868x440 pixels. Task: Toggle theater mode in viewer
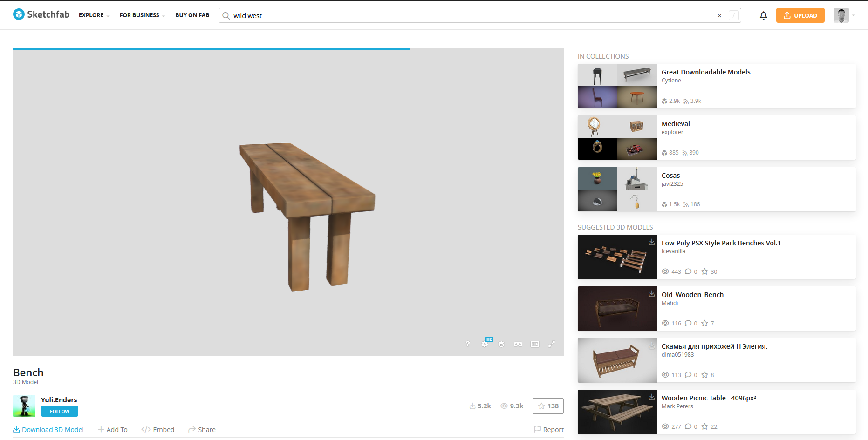coord(535,344)
